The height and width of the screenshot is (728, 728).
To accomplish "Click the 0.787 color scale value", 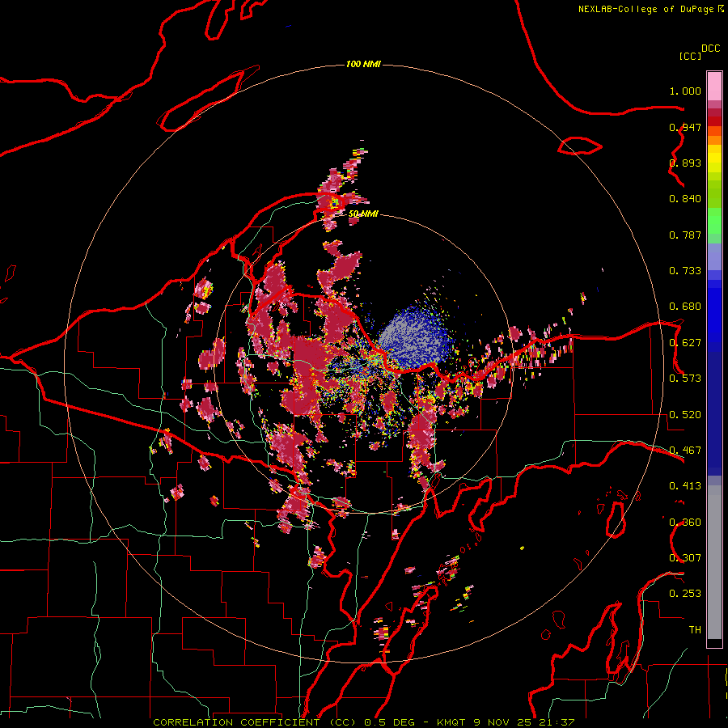I will [685, 235].
